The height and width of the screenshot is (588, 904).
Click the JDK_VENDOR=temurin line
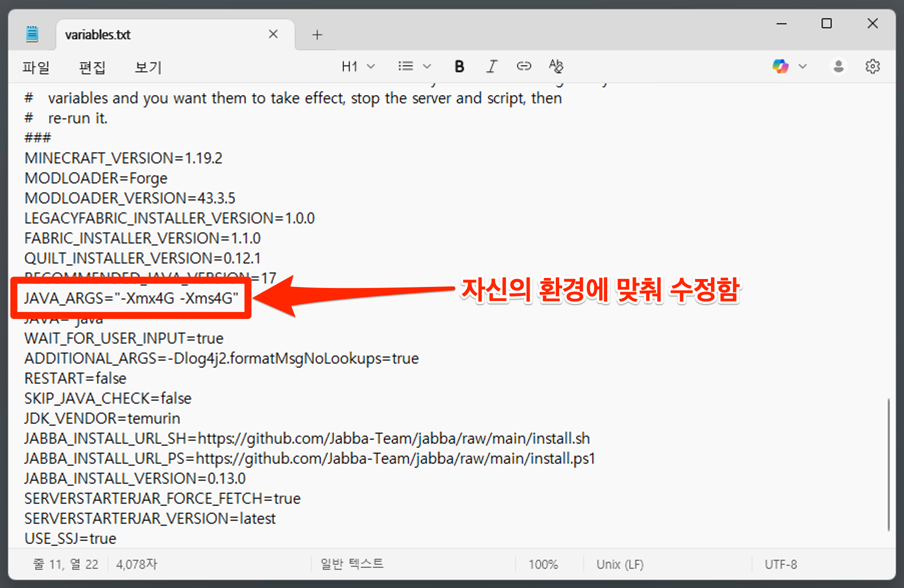pos(102,419)
